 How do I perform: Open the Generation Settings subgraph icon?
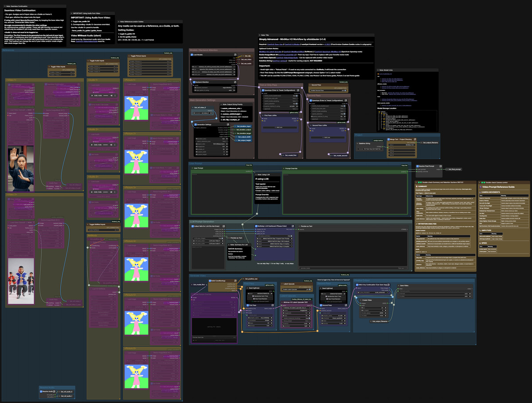(229, 124)
